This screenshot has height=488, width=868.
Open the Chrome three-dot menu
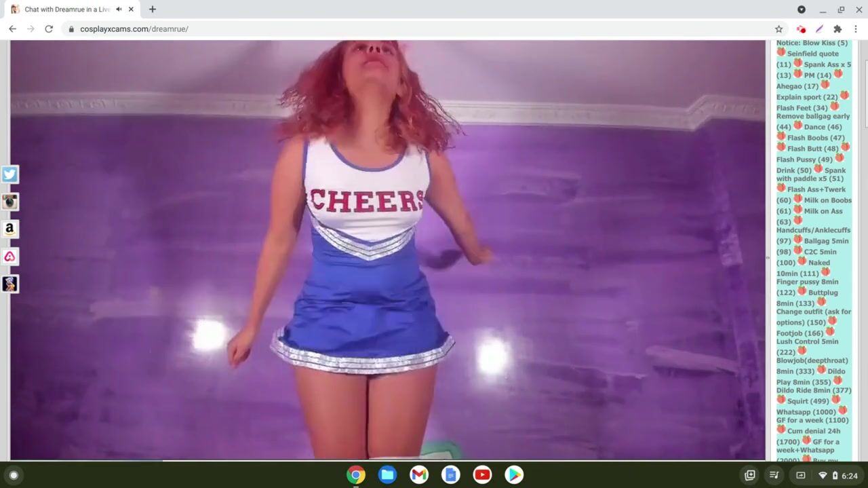pos(856,29)
